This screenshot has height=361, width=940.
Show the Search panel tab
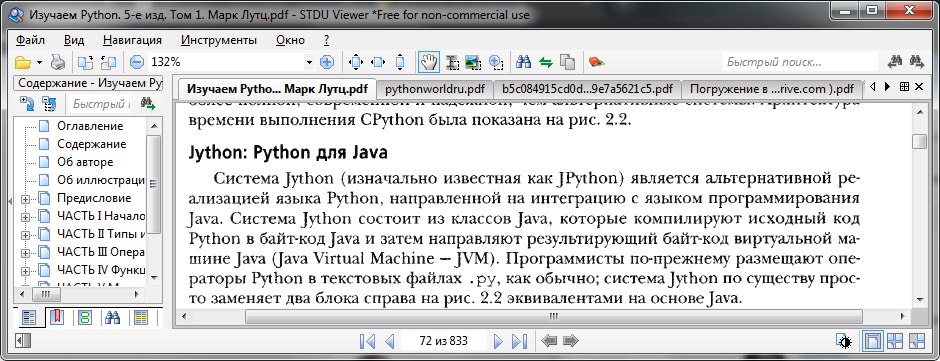[x=113, y=317]
